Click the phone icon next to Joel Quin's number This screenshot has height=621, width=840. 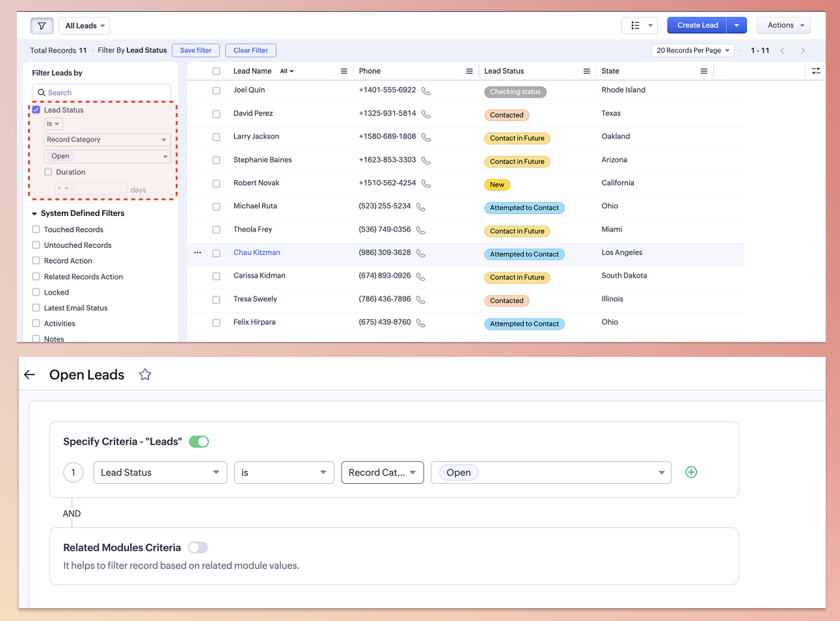click(426, 91)
